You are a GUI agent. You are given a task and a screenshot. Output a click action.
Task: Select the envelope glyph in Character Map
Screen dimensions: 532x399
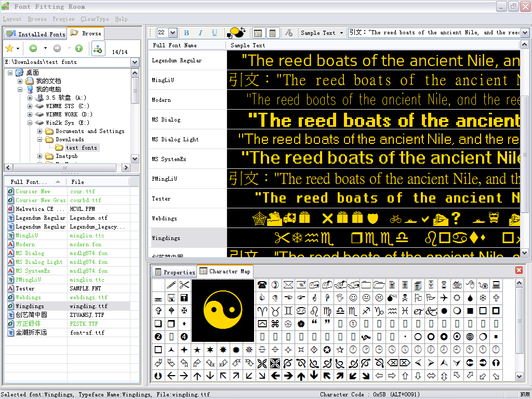[x=288, y=285]
